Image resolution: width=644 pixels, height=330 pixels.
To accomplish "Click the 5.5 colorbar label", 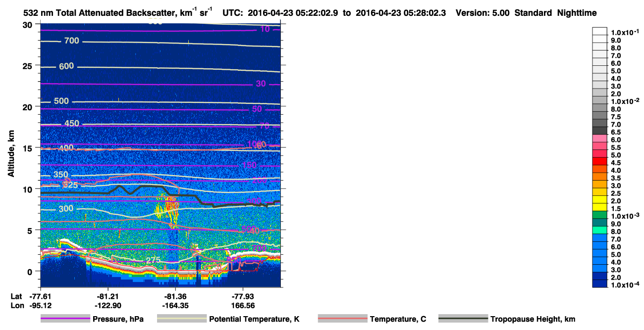I will (x=616, y=147).
